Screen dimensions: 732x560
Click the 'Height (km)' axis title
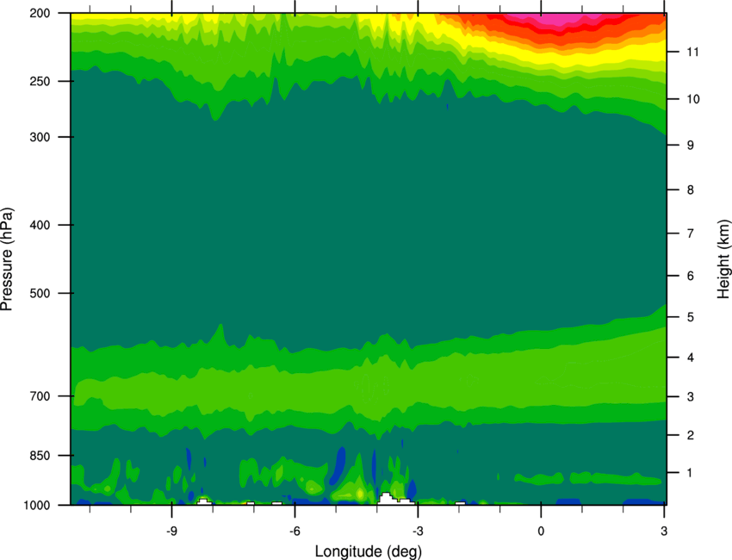click(x=723, y=259)
